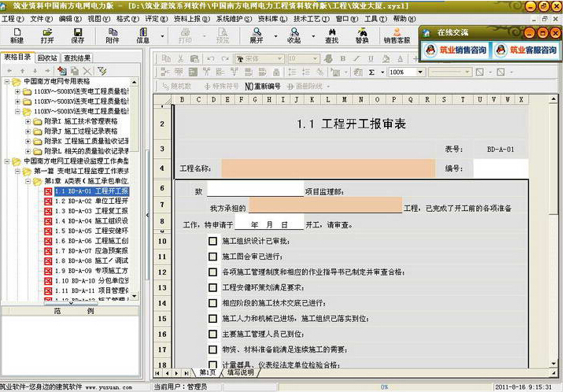Enable the 主要施工管理人员已到位 checkbox
565x392 pixels.
pyautogui.click(x=212, y=334)
